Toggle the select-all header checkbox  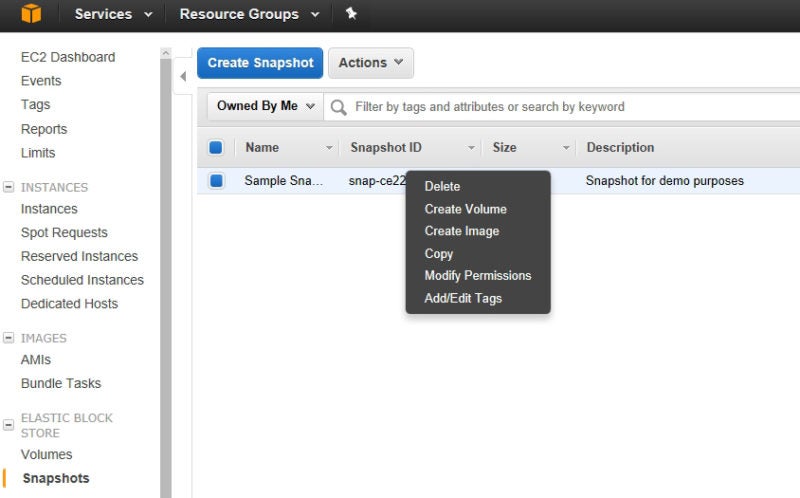(216, 147)
